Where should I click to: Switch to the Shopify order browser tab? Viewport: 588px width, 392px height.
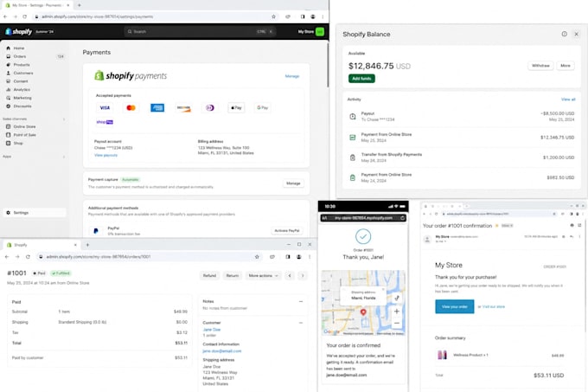[42, 245]
